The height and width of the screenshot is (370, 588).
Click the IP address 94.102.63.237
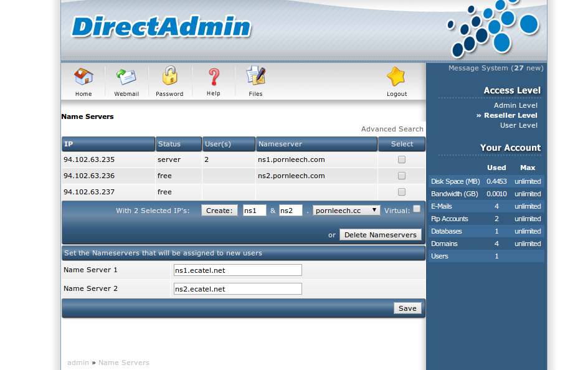(x=89, y=192)
